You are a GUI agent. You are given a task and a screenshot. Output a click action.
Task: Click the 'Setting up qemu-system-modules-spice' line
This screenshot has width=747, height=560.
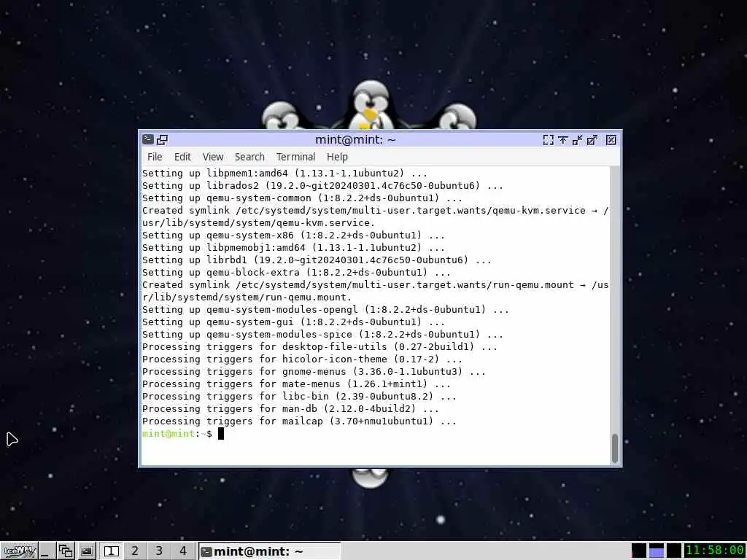322,334
